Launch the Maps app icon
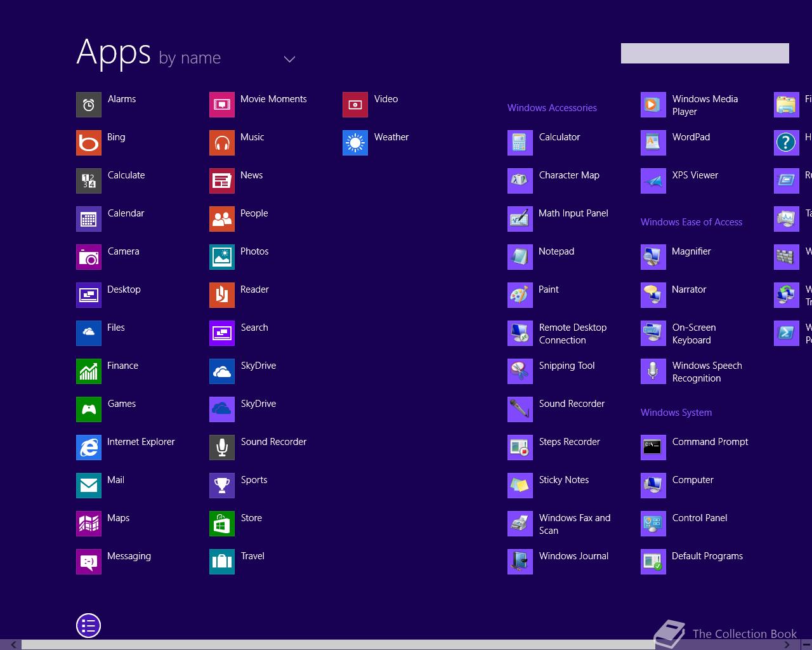Viewport: 812px width, 650px height. [89, 524]
